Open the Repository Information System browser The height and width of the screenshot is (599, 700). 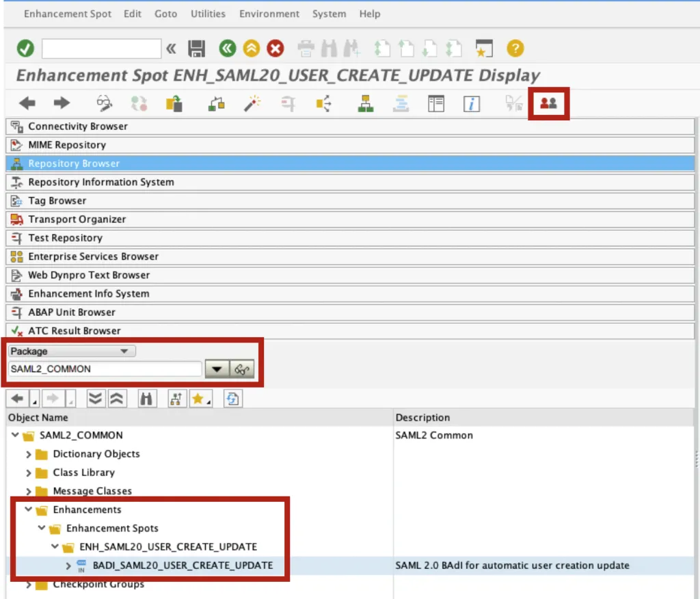(x=100, y=182)
